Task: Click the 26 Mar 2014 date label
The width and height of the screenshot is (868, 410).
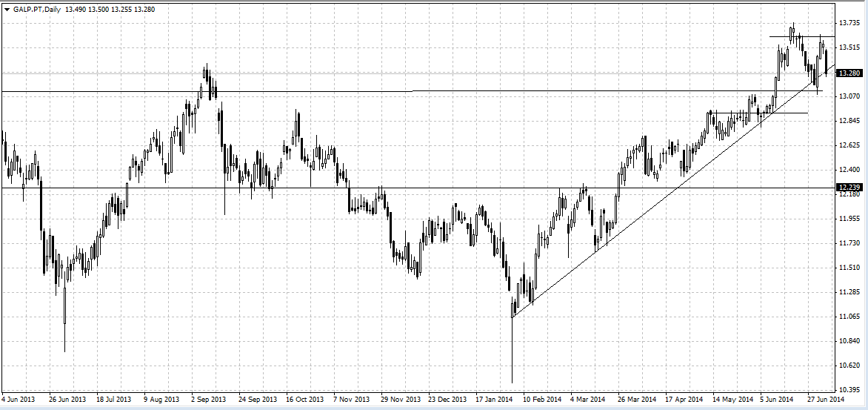Action: [637, 399]
